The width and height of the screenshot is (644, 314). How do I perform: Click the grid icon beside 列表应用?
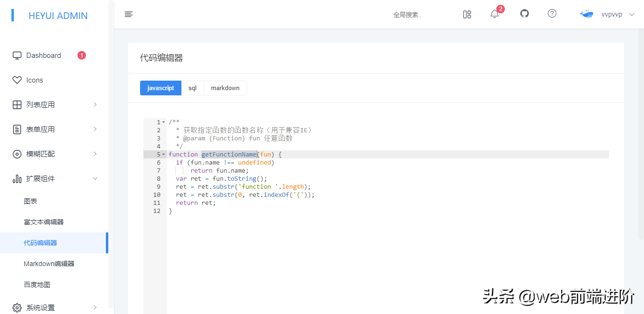tap(17, 105)
